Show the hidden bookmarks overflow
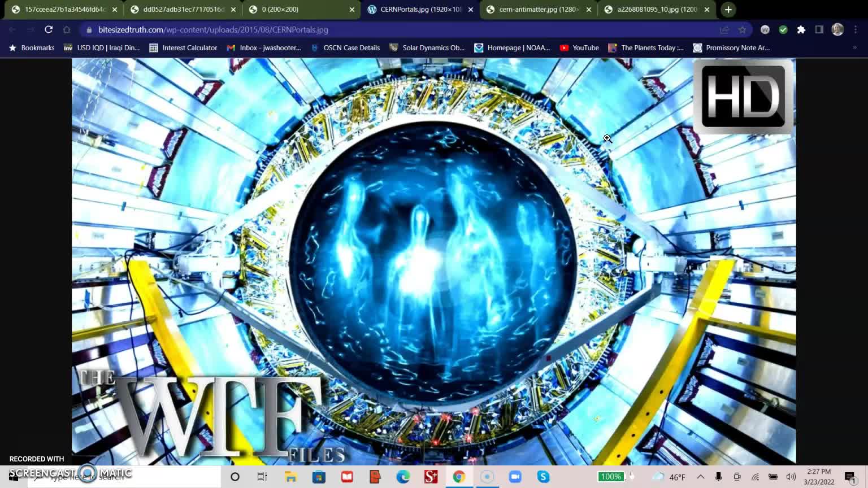868x488 pixels. [854, 48]
